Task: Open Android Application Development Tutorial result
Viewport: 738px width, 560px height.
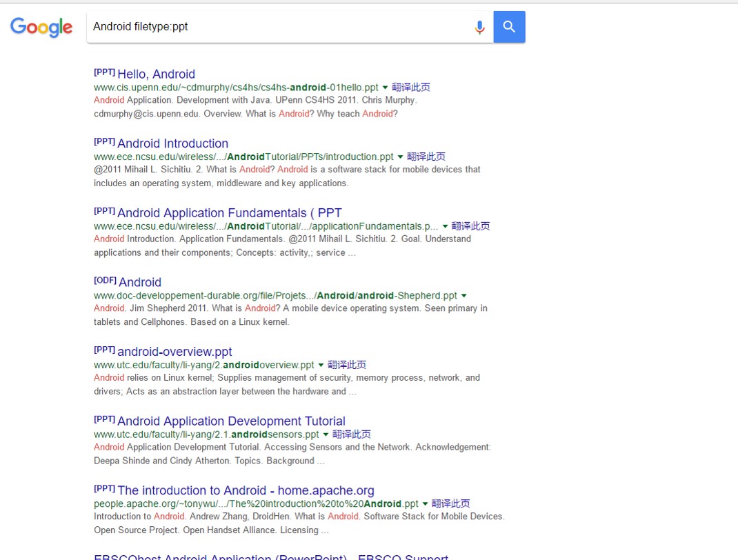Action: (x=231, y=421)
